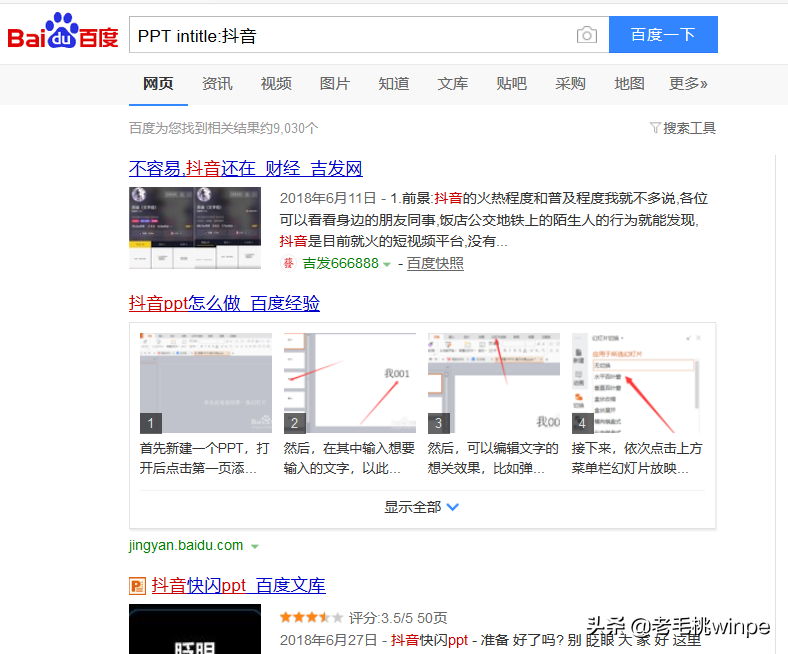Click text 首先新建一个PPT, 打开后点击第一页添...
The width and height of the screenshot is (788, 654).
click(x=205, y=458)
